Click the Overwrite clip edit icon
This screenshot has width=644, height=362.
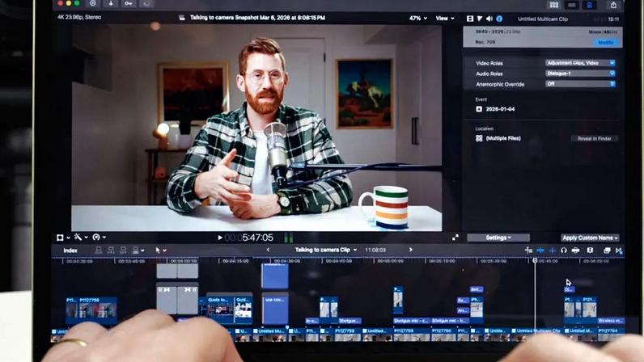click(138, 250)
